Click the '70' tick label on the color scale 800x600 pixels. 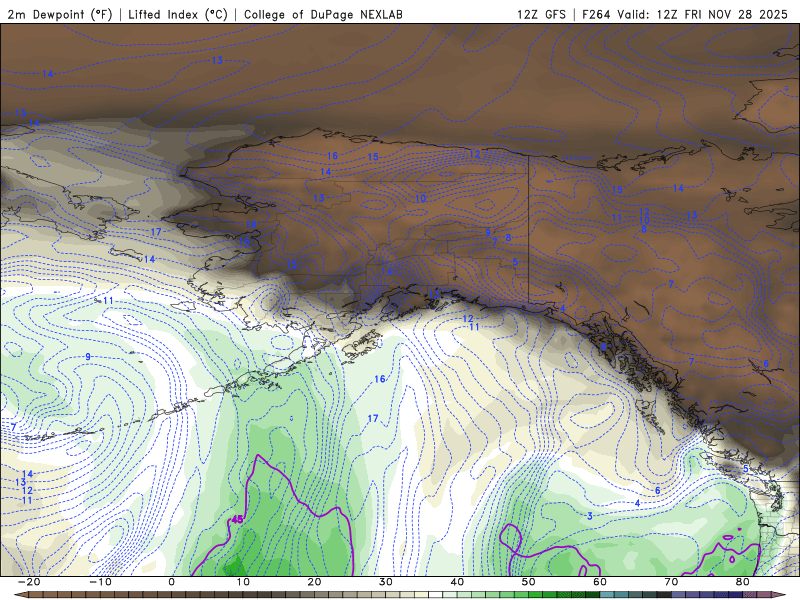671,582
